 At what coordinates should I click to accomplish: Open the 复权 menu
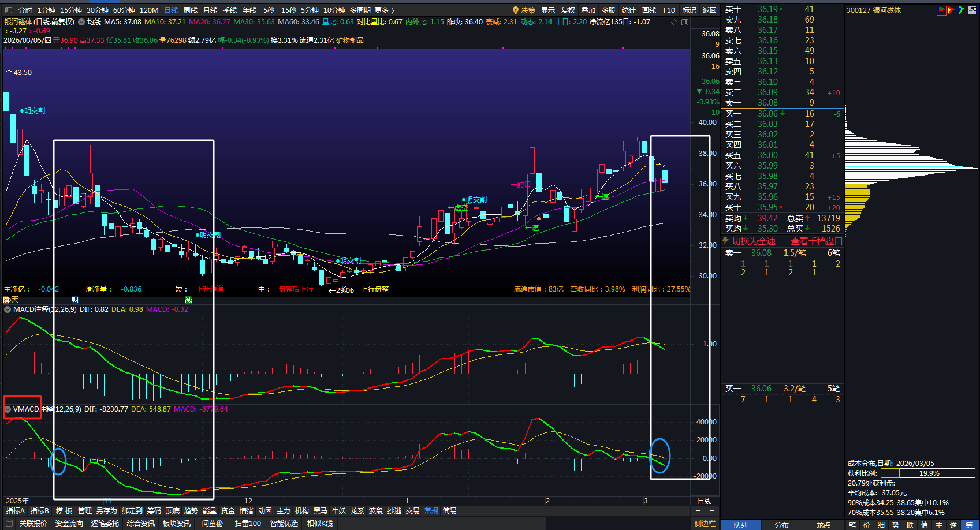pos(568,10)
